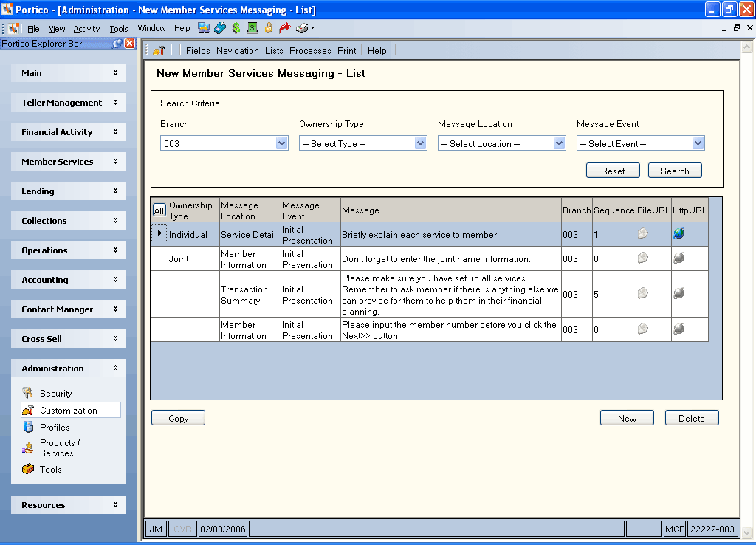
Task: Click the Profiles icon
Action: coord(29,427)
